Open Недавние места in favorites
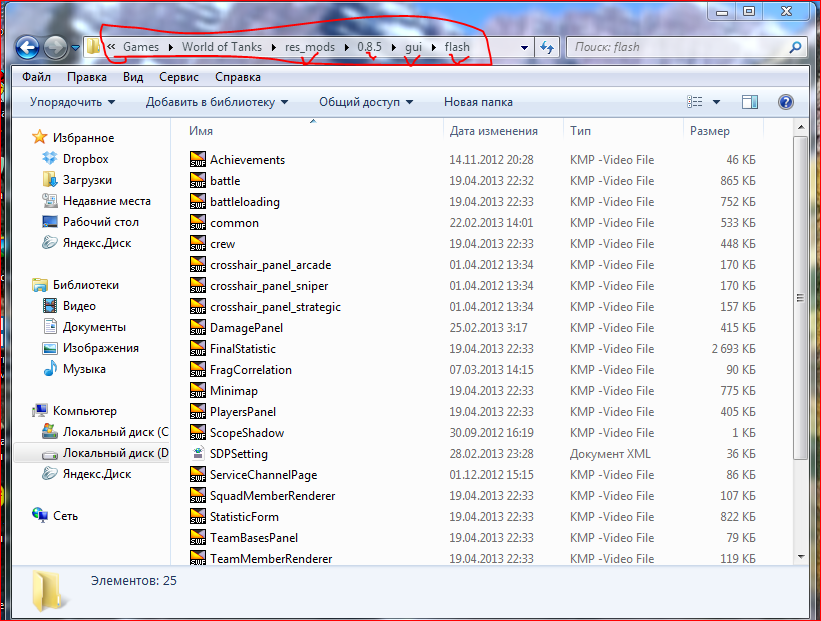 [106, 201]
